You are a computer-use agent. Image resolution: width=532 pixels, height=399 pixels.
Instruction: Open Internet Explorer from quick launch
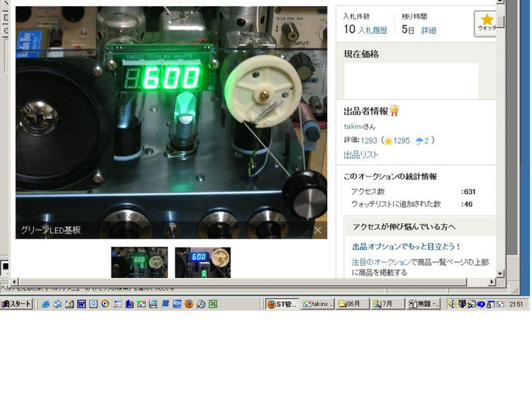tap(45, 304)
